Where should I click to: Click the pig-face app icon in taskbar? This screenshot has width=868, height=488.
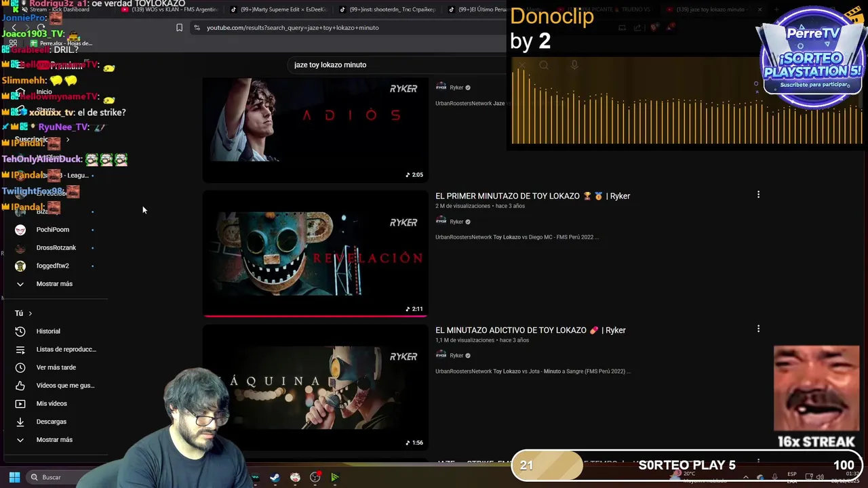pyautogui.click(x=295, y=477)
